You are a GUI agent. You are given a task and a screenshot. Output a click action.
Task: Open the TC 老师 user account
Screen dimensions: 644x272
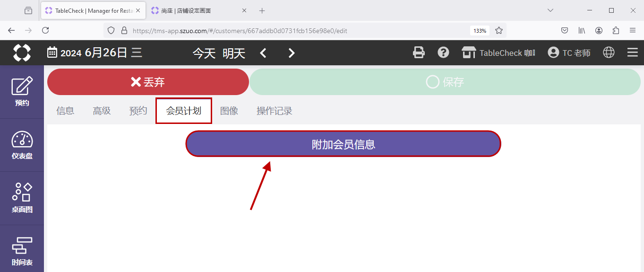[x=569, y=53]
